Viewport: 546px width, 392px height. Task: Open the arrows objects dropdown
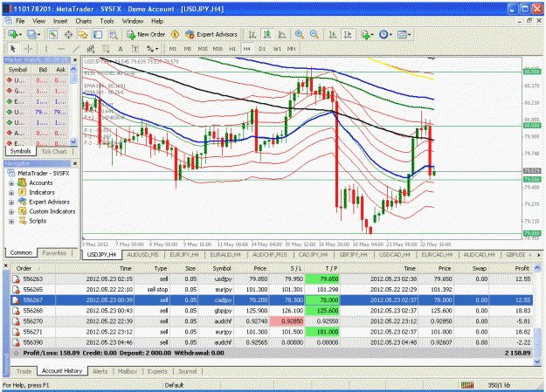point(152,49)
